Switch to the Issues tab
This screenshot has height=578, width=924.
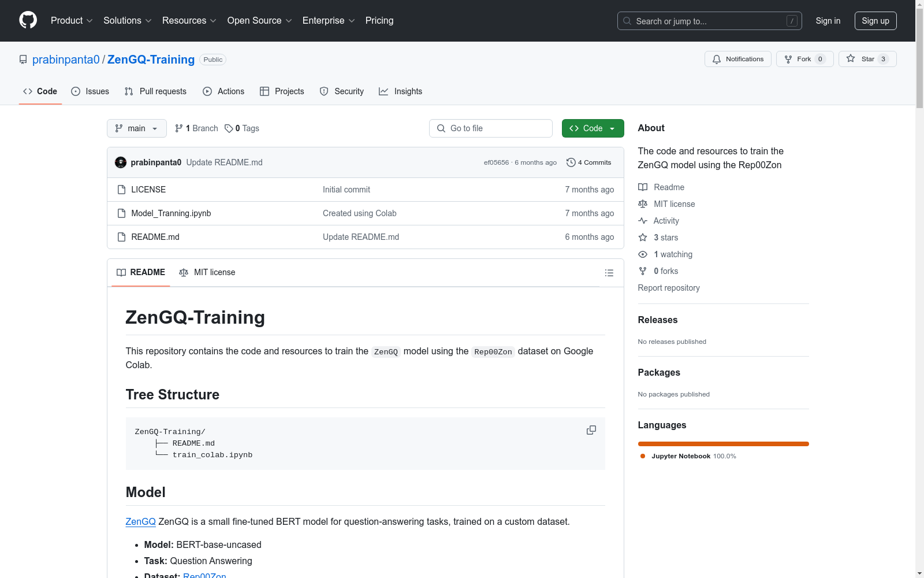point(90,91)
